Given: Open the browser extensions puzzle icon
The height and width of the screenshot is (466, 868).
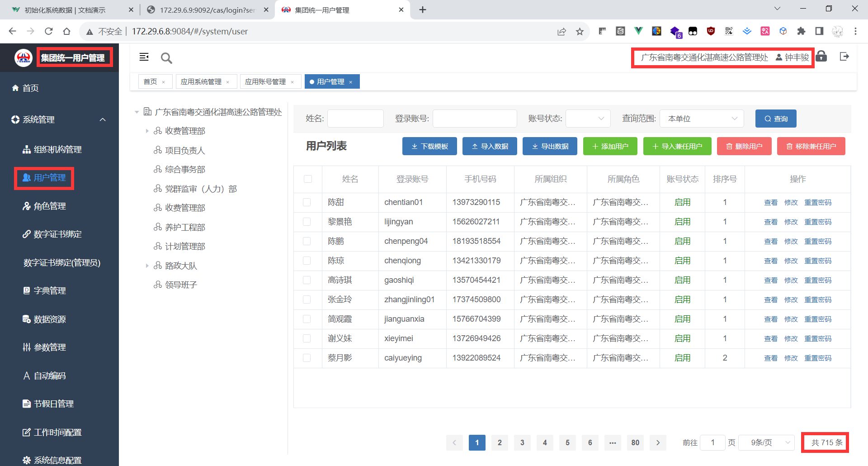Looking at the screenshot, I should 801,31.
